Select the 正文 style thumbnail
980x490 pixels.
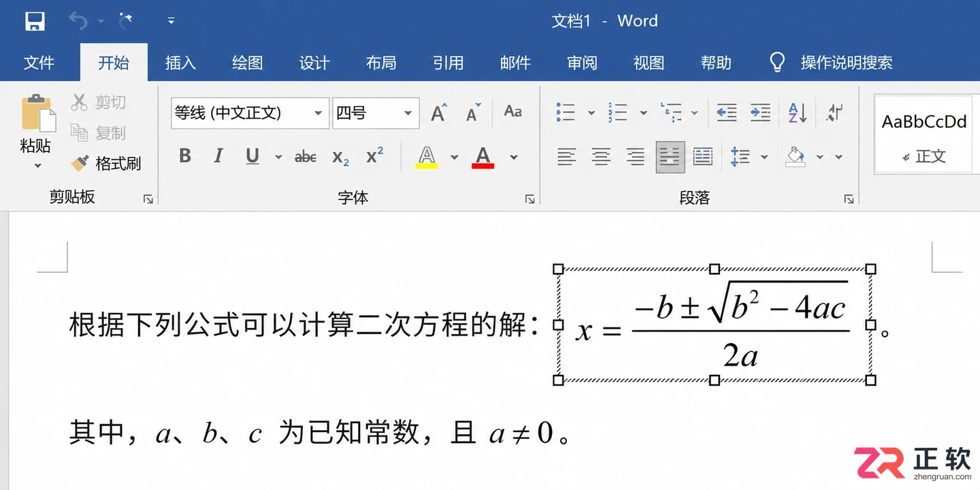pyautogui.click(x=925, y=135)
